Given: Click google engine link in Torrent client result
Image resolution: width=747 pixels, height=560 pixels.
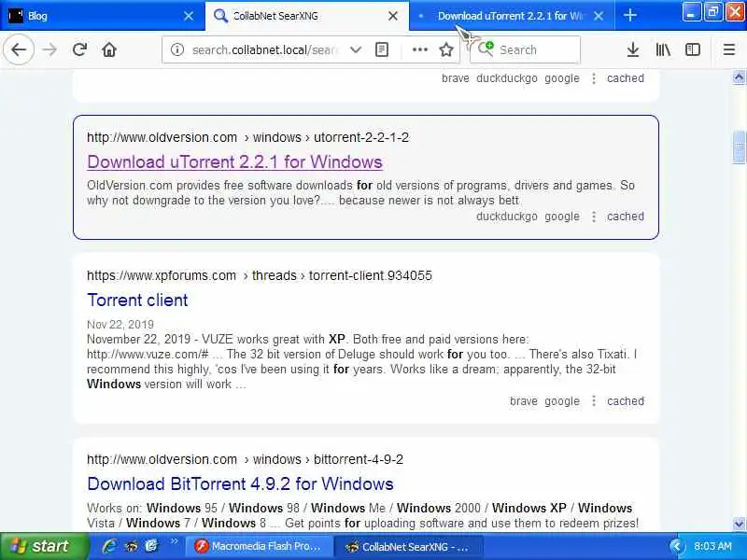Looking at the screenshot, I should [x=562, y=401].
